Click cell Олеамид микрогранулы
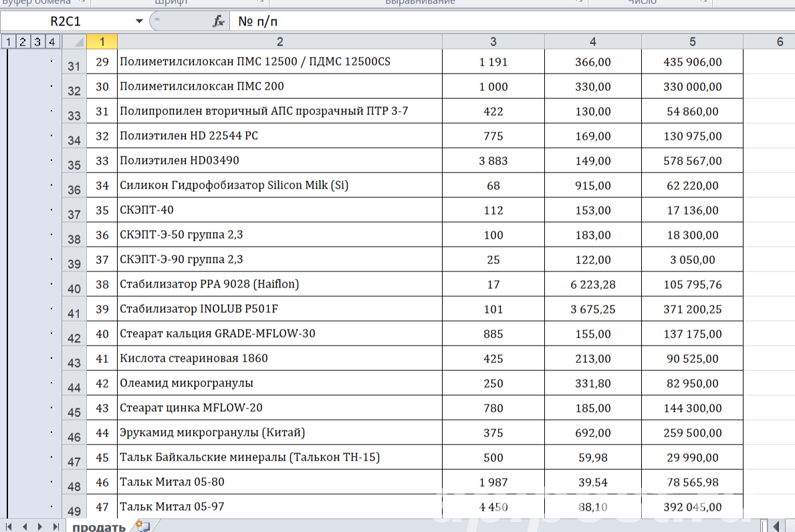The height and width of the screenshot is (532, 795). pos(280,383)
